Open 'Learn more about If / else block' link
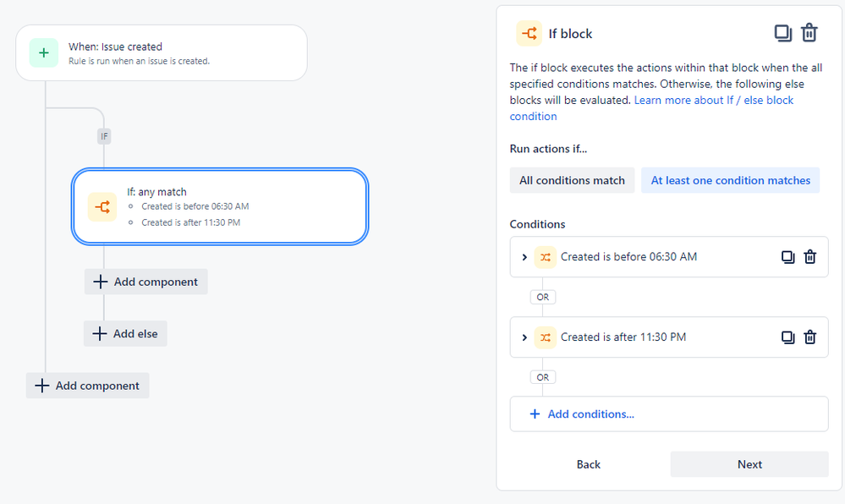Image resolution: width=845 pixels, height=504 pixels. tap(713, 100)
